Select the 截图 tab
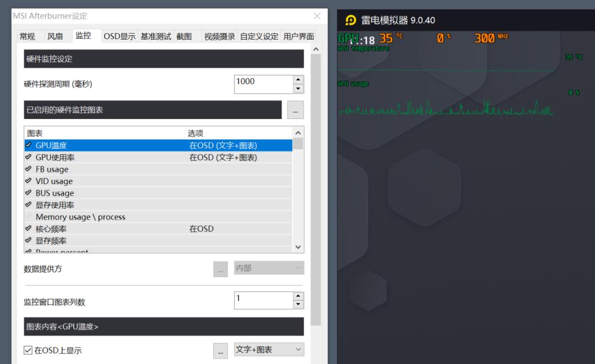 (x=185, y=36)
